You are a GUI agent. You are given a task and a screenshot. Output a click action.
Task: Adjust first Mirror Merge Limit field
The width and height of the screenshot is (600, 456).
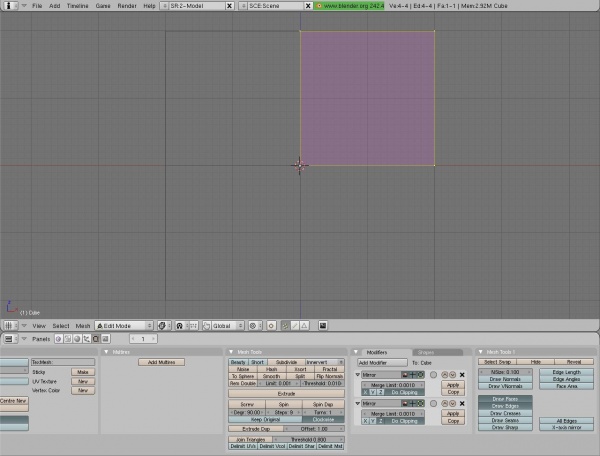(x=393, y=385)
